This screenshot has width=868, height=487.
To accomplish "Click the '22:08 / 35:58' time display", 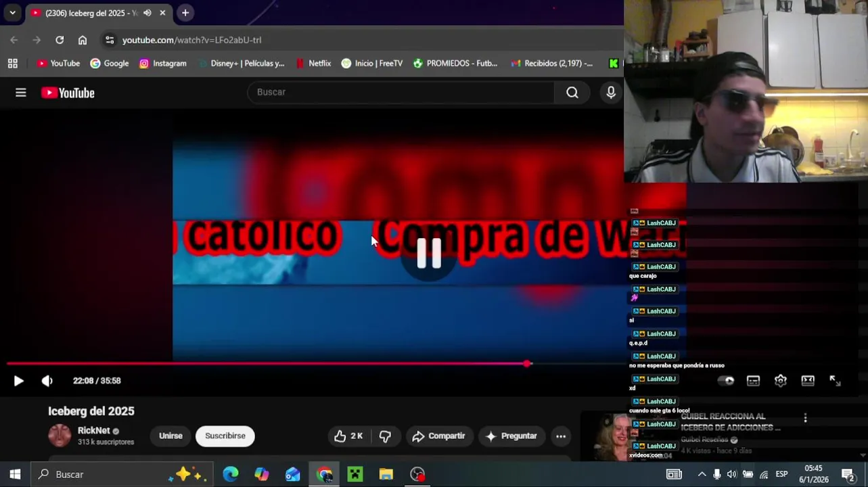I will click(x=97, y=381).
